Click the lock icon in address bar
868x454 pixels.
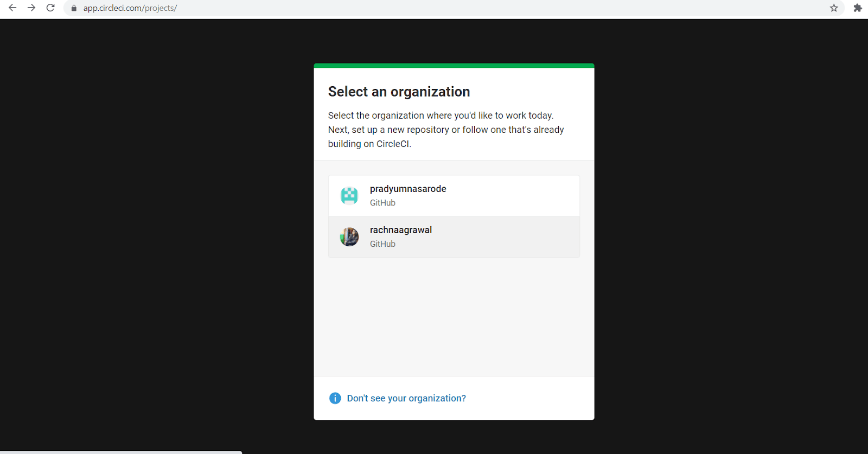(74, 8)
